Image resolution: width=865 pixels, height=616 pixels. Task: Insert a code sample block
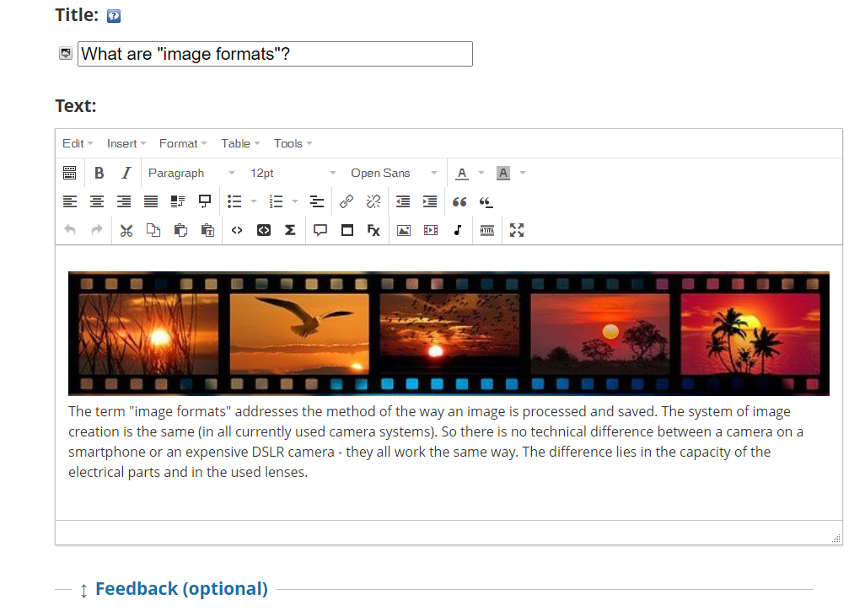point(264,231)
